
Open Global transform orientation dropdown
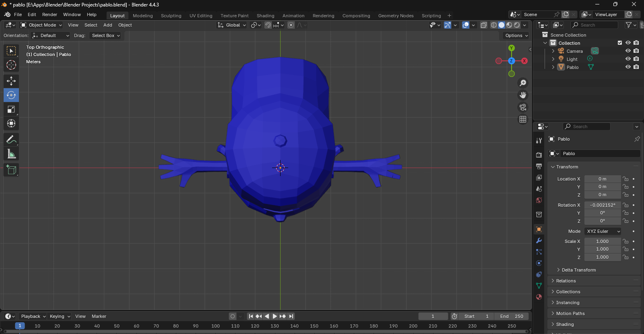pos(232,25)
